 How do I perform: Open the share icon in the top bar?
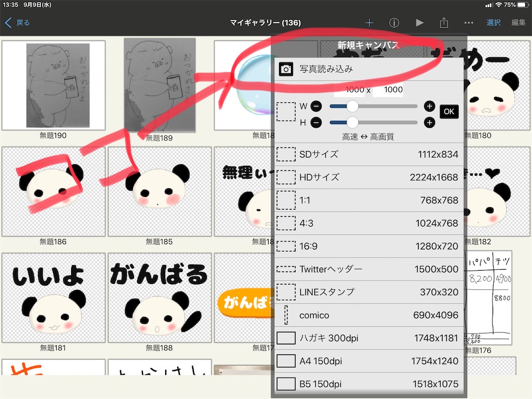[x=444, y=23]
